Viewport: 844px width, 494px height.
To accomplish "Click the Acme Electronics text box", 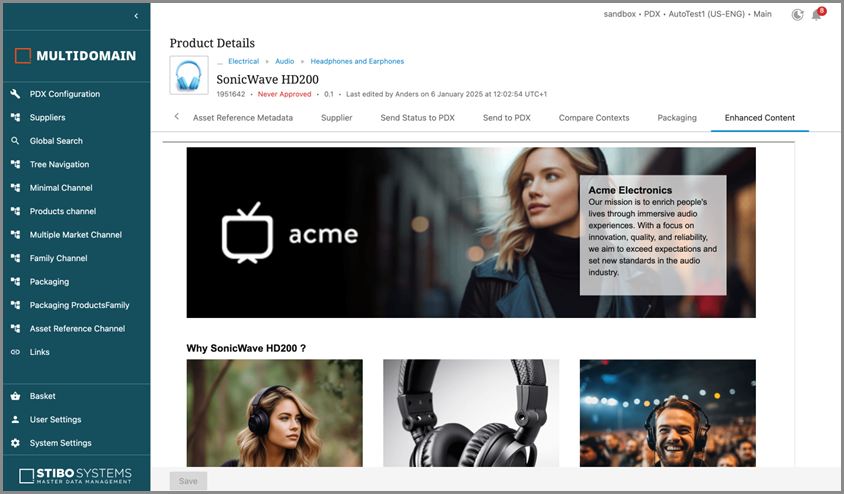I will (653, 235).
